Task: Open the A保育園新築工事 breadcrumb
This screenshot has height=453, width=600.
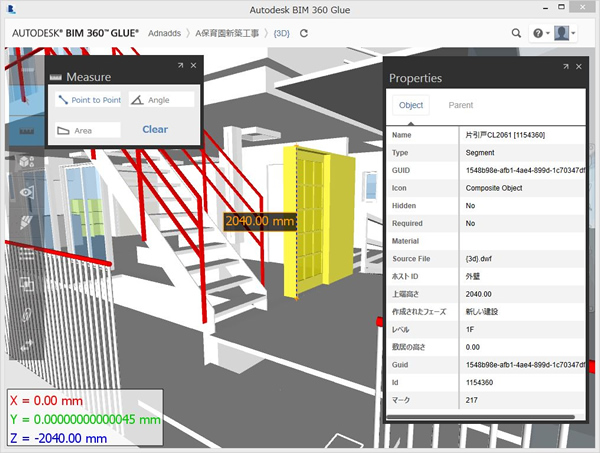Action: 227,33
